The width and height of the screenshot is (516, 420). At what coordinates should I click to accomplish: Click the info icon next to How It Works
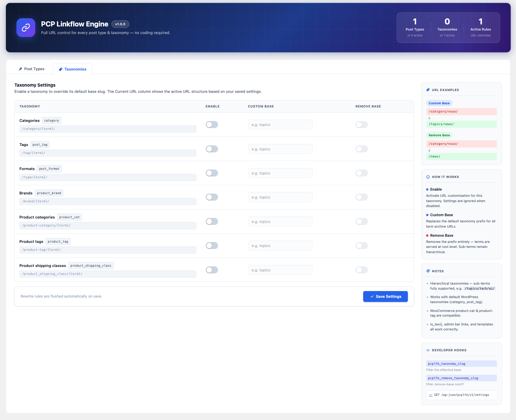tap(428, 177)
